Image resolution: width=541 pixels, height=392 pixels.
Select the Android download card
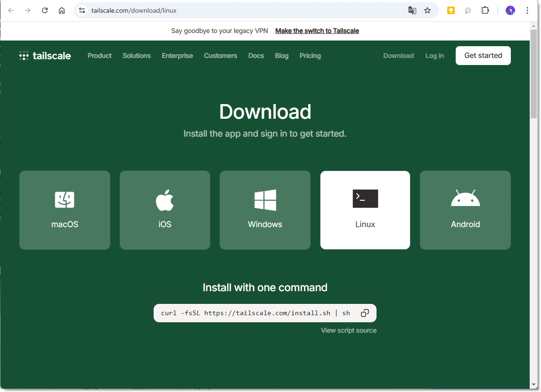pyautogui.click(x=465, y=210)
